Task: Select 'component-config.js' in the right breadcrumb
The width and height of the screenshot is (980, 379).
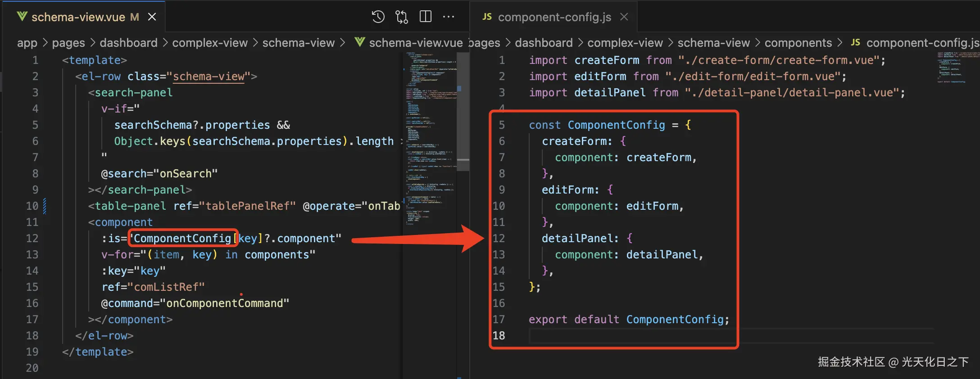Action: (x=922, y=43)
